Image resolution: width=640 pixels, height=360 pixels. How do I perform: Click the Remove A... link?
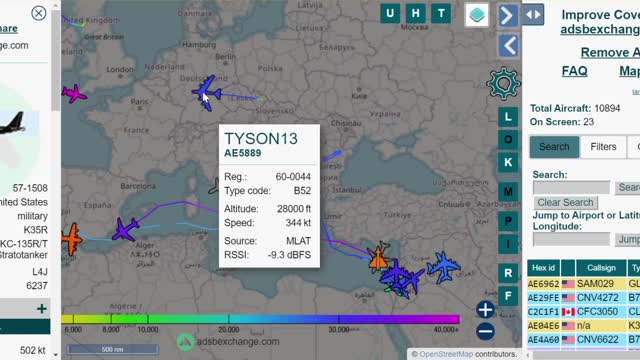pos(610,52)
